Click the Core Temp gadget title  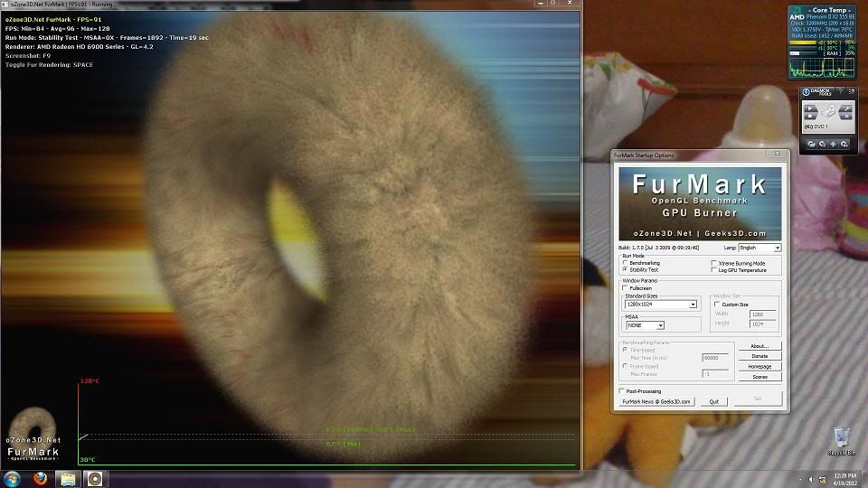click(829, 10)
